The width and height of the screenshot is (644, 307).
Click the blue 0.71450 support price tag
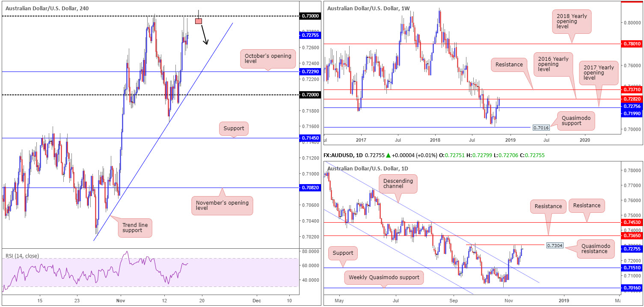(310, 138)
